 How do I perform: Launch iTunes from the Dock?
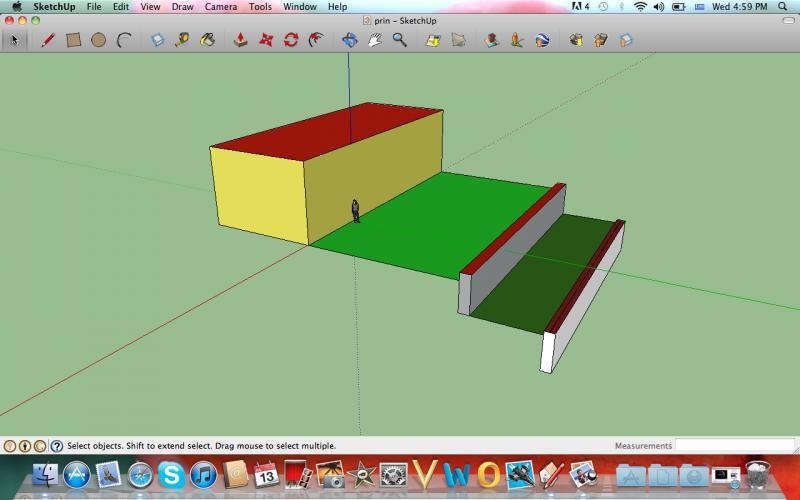(203, 476)
